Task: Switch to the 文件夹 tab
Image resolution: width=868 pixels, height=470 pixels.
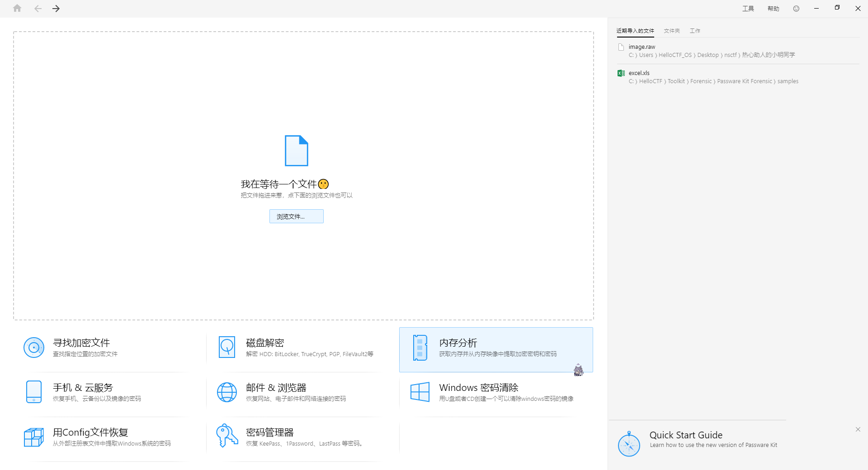Action: (672, 31)
